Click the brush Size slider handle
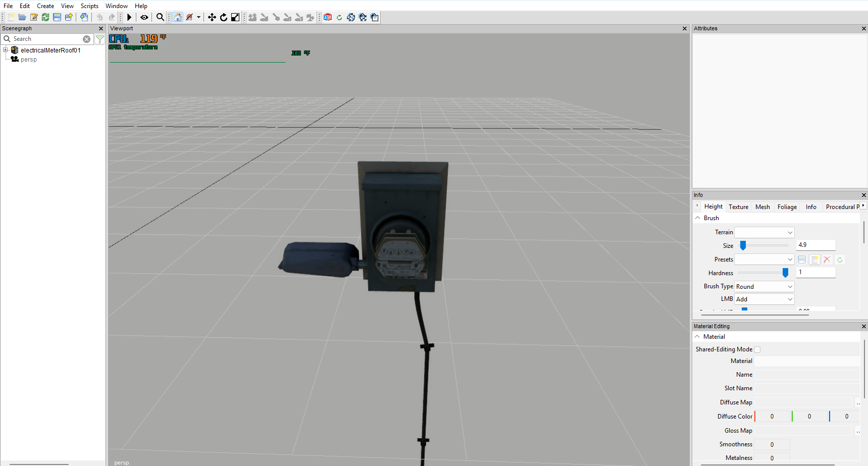The height and width of the screenshot is (466, 868). (743, 245)
